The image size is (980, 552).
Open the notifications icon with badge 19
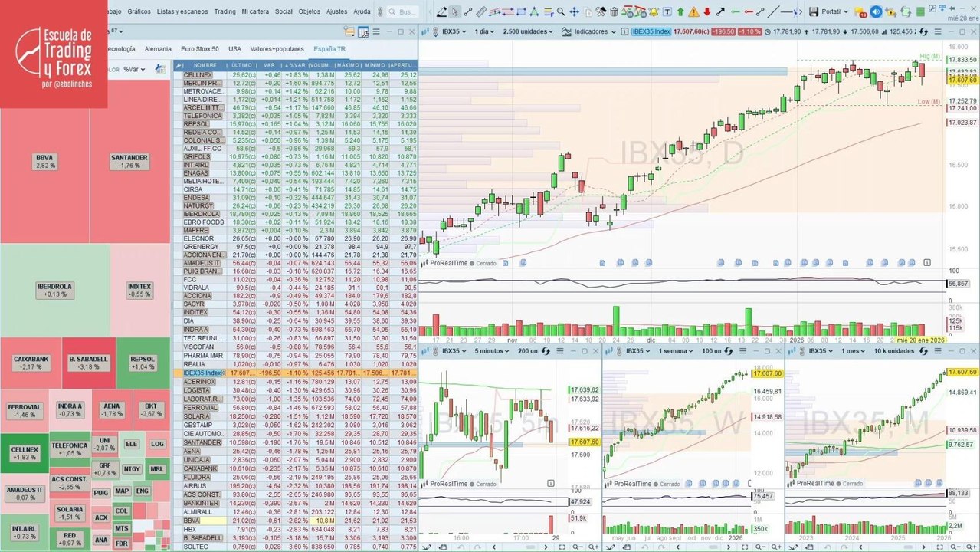[x=860, y=12]
